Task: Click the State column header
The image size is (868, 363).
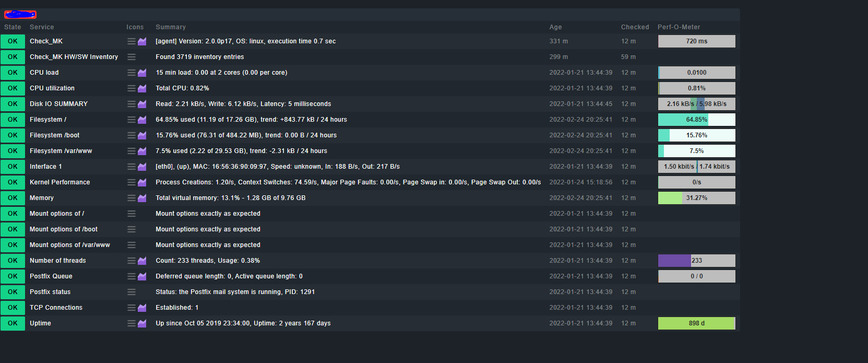Action: coord(13,27)
